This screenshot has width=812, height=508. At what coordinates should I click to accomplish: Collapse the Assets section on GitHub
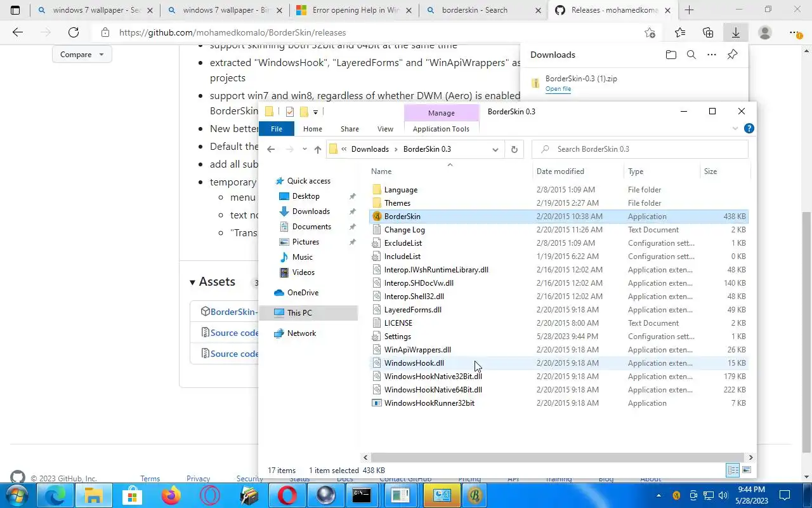[213, 282]
